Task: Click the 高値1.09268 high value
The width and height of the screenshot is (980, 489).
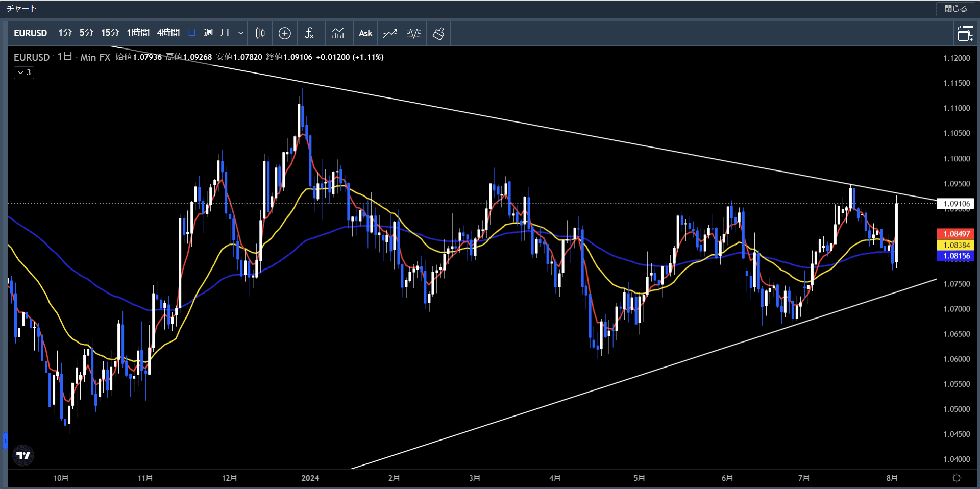Action: coord(189,57)
